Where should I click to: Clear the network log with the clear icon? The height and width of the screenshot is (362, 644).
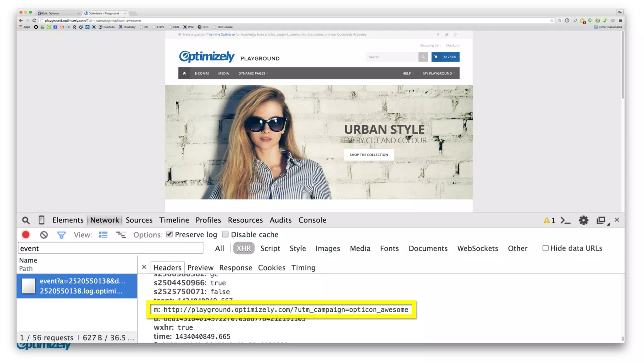coord(44,235)
